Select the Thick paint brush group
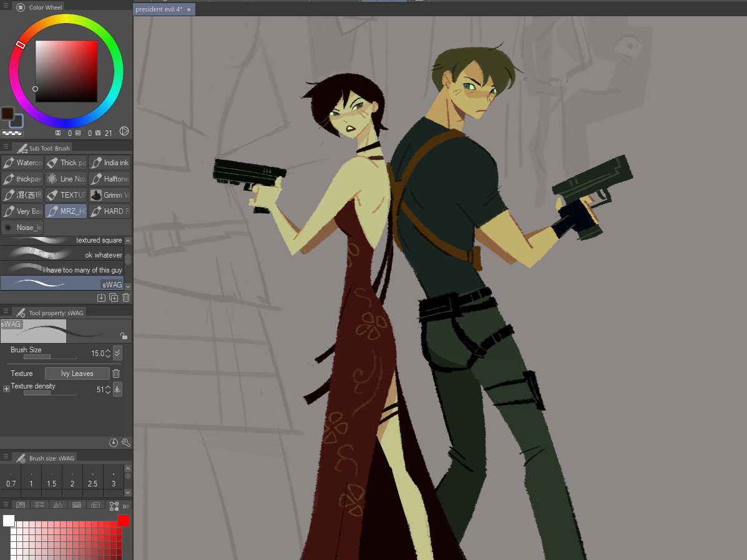The image size is (747, 560). tap(66, 162)
